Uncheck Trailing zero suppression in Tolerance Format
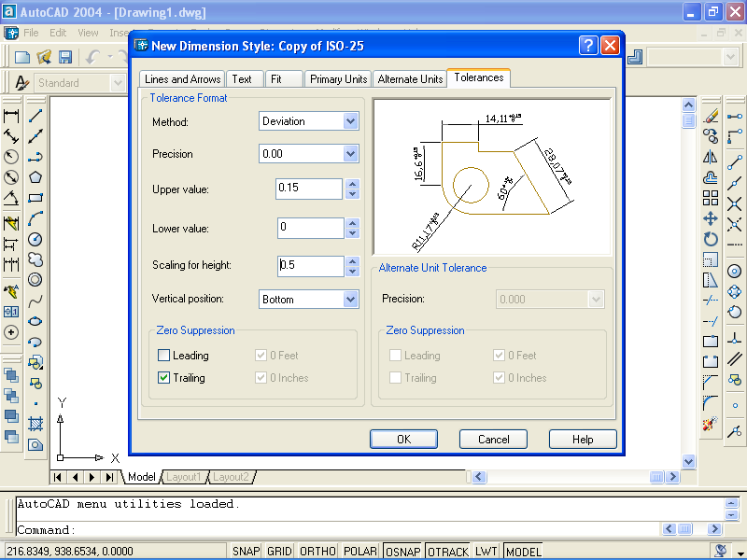 coord(163,378)
